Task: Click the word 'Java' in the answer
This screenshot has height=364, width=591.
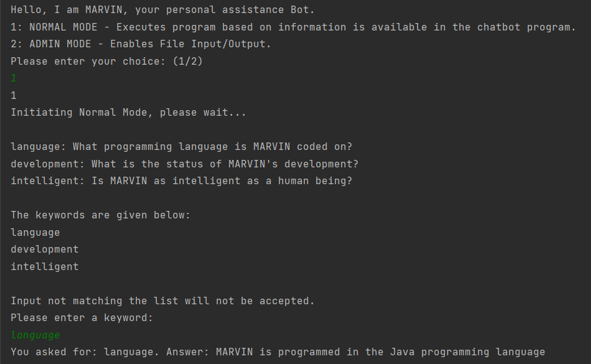Action: point(402,352)
